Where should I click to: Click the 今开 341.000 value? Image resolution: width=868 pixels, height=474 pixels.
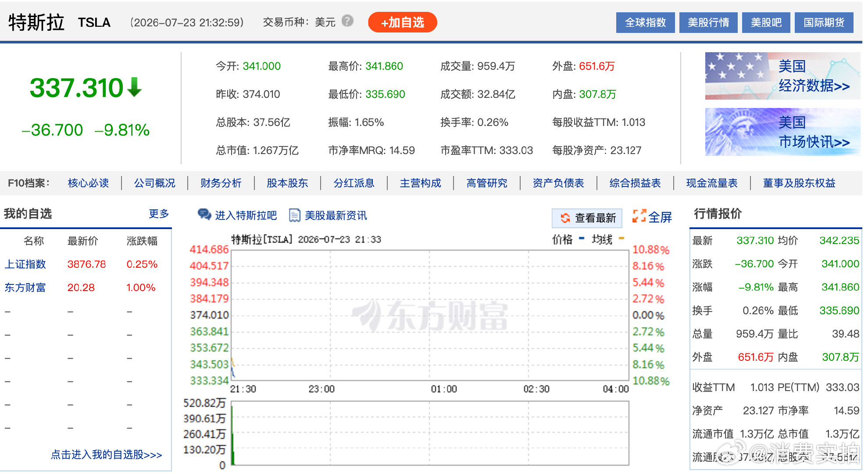pos(261,66)
